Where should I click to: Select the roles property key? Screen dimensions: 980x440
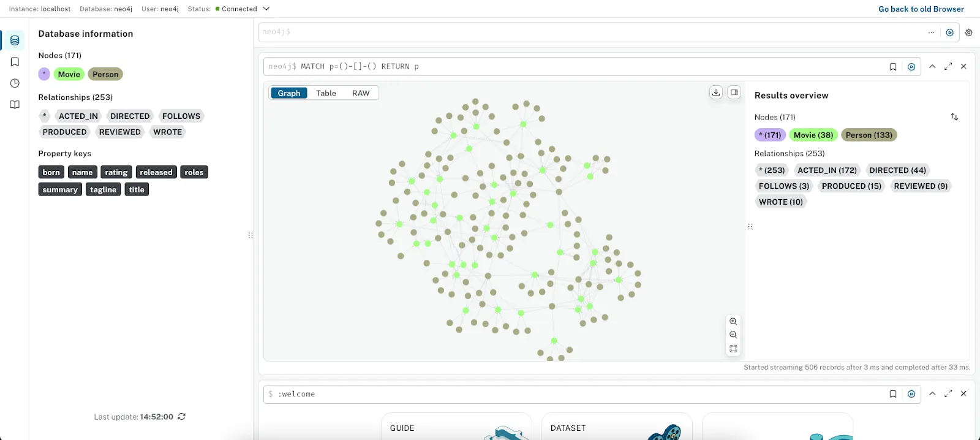tap(194, 172)
